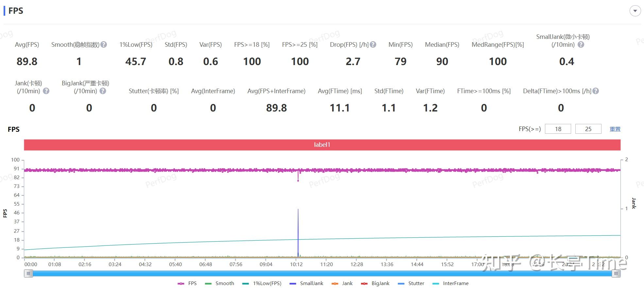644x289 pixels.
Task: Grab the left range slider handle
Action: coord(28,273)
